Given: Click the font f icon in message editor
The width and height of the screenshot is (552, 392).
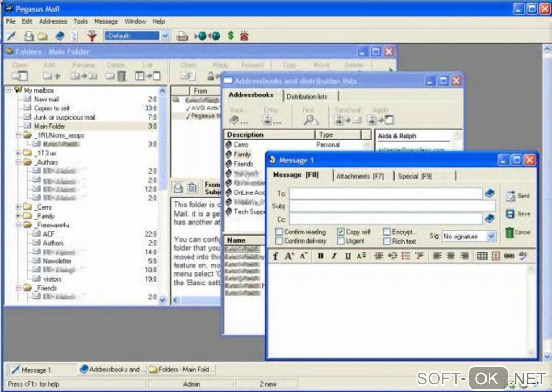Looking at the screenshot, I should pos(275,256).
